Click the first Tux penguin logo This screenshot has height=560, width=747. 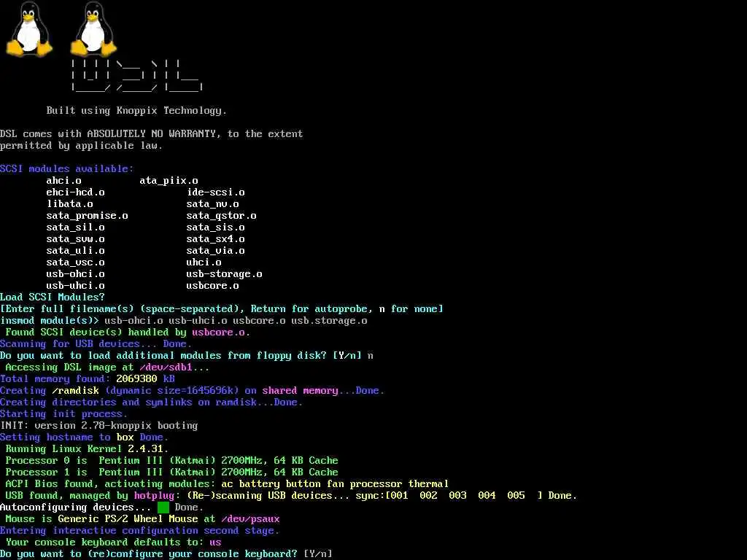point(29,28)
